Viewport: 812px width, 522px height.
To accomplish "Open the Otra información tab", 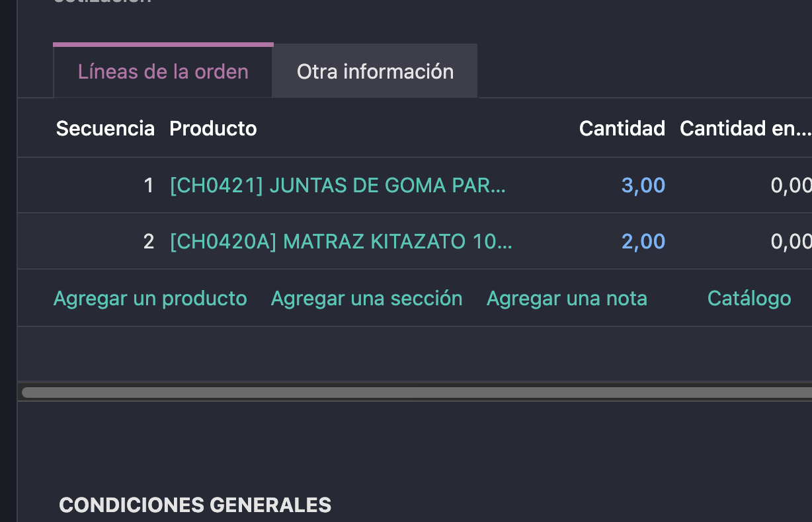I will 375,71.
